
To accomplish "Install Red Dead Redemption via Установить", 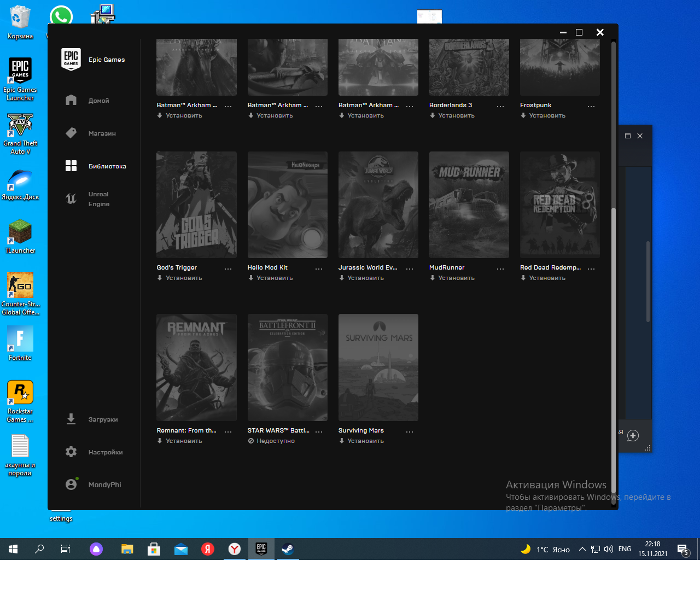I will point(542,278).
